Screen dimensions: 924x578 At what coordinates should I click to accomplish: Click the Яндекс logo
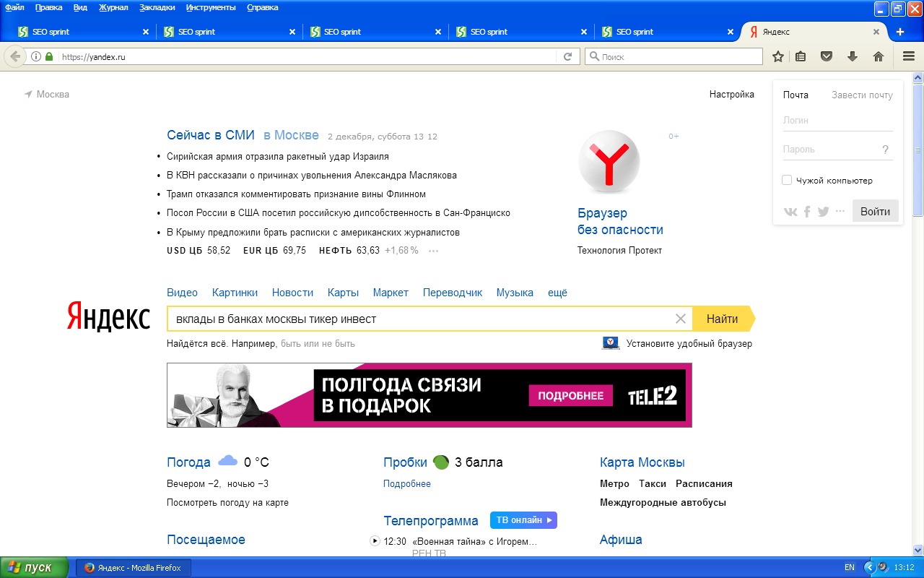click(x=108, y=318)
